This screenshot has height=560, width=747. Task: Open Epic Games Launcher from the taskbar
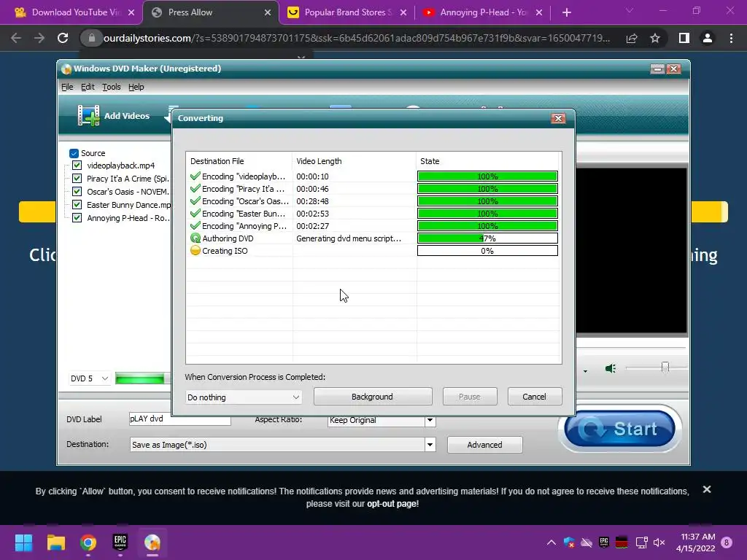120,542
